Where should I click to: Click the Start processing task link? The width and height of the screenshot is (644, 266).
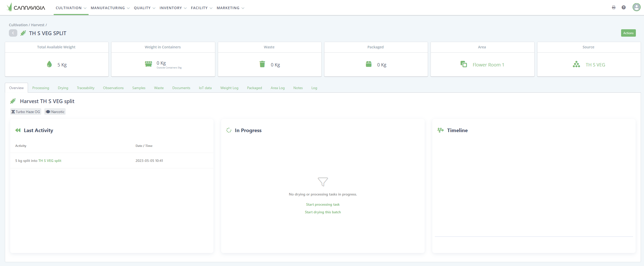pyautogui.click(x=323, y=204)
